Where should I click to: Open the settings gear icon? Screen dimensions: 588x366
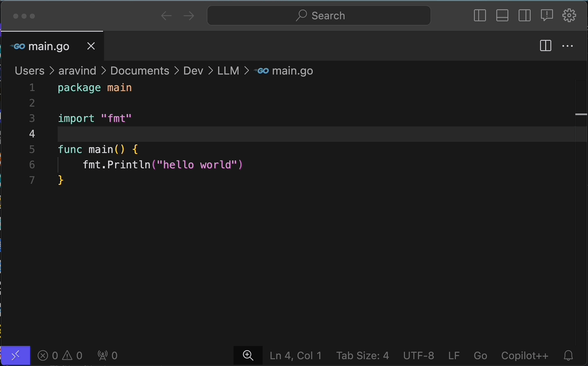coord(569,16)
